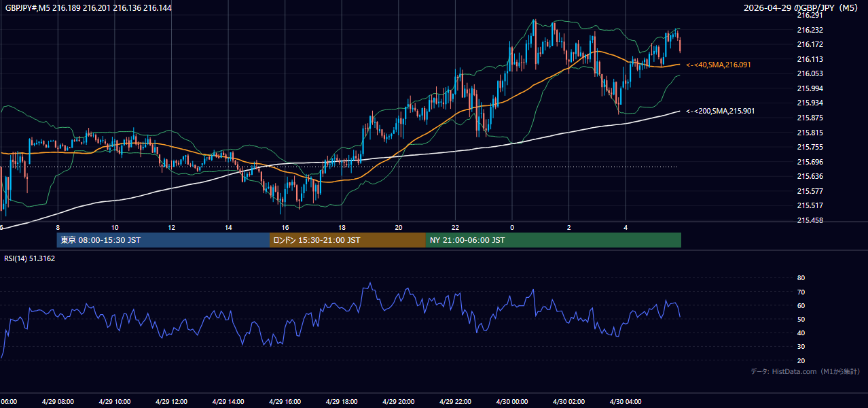Viewport: 868px width, 408px height.
Task: Click bottom date label 4/29 22:00
Action: [455, 402]
